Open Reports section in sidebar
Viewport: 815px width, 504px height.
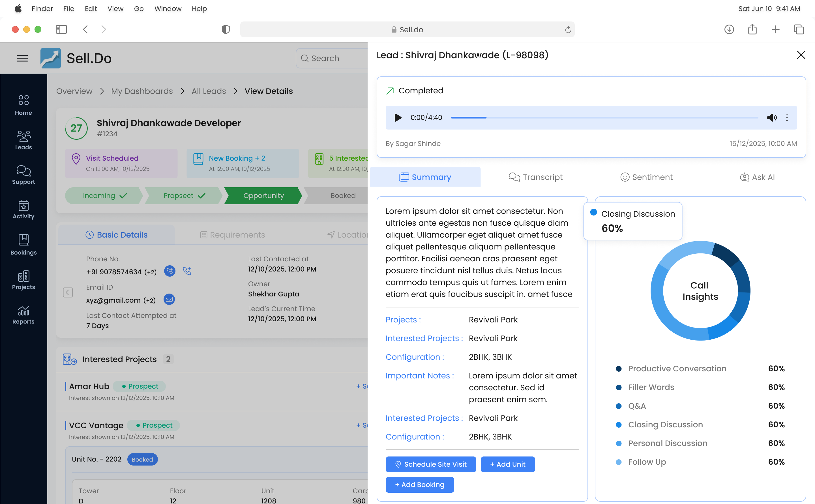tap(23, 315)
